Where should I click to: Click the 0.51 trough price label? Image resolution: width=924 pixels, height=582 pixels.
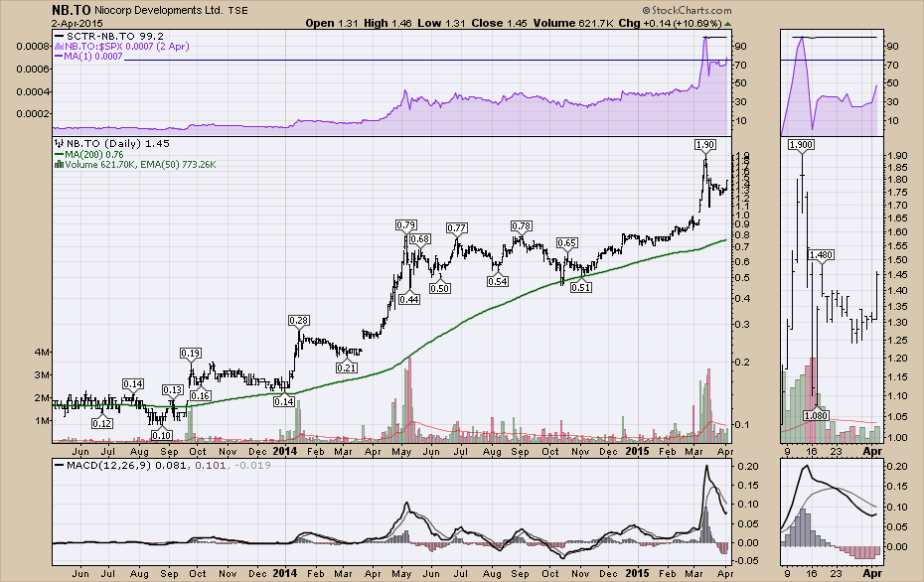click(581, 287)
